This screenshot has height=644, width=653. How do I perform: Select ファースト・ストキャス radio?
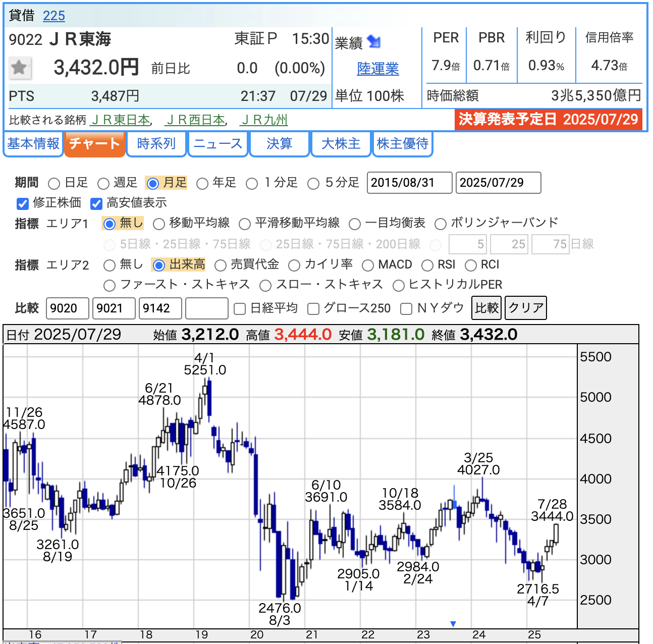[109, 285]
